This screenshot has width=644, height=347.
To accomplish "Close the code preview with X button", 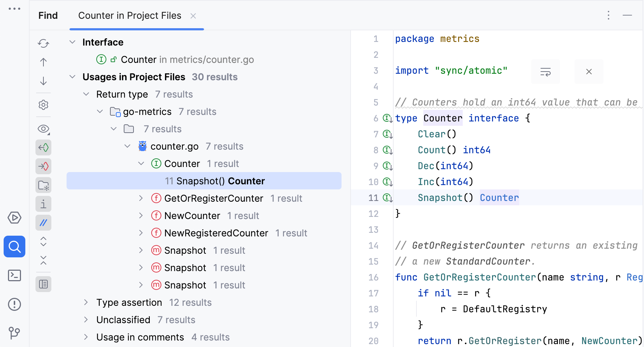I will [589, 71].
